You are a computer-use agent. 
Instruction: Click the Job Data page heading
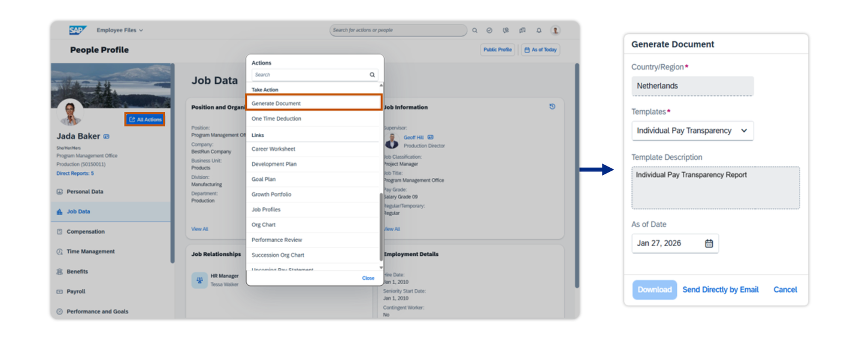(x=214, y=80)
